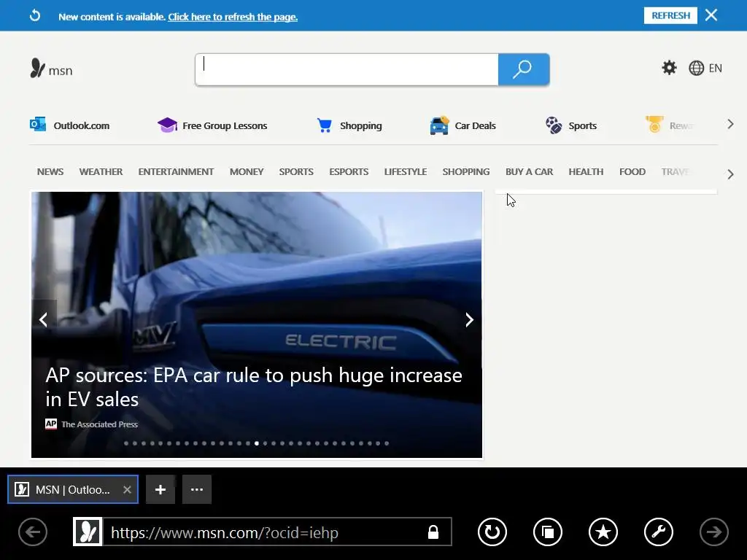Select the NEWS category

(50, 171)
